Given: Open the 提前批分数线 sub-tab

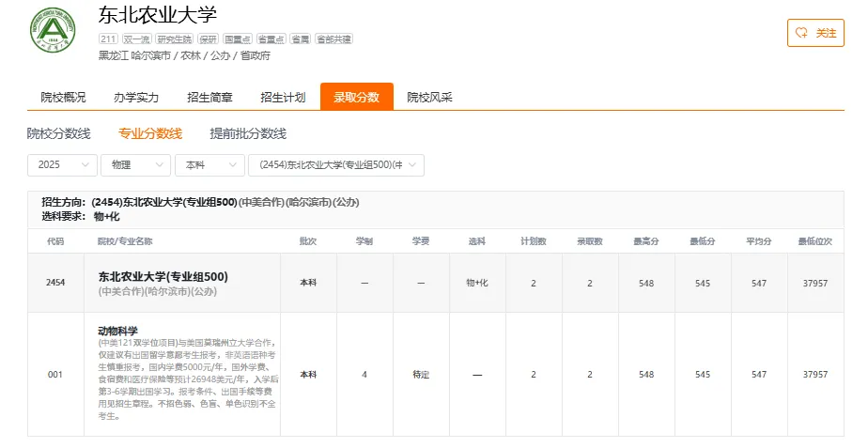Looking at the screenshot, I should 248,133.
